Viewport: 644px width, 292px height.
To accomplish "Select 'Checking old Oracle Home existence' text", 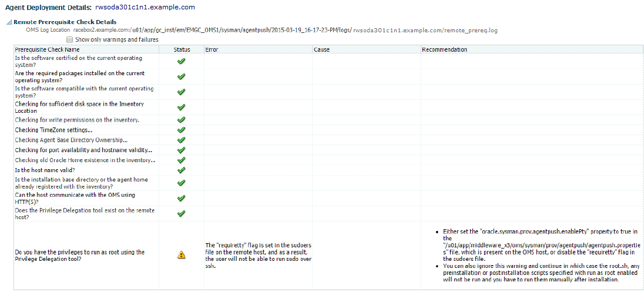I will pyautogui.click(x=85, y=160).
